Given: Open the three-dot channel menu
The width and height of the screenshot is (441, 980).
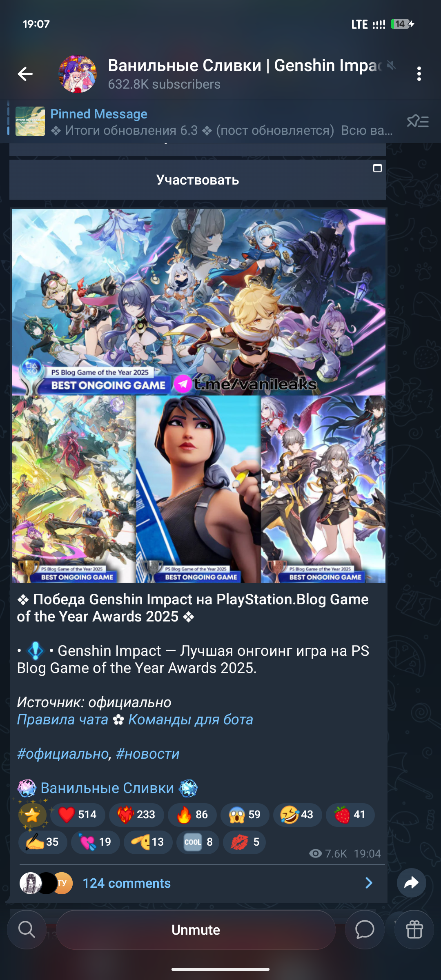Looking at the screenshot, I should pyautogui.click(x=419, y=74).
